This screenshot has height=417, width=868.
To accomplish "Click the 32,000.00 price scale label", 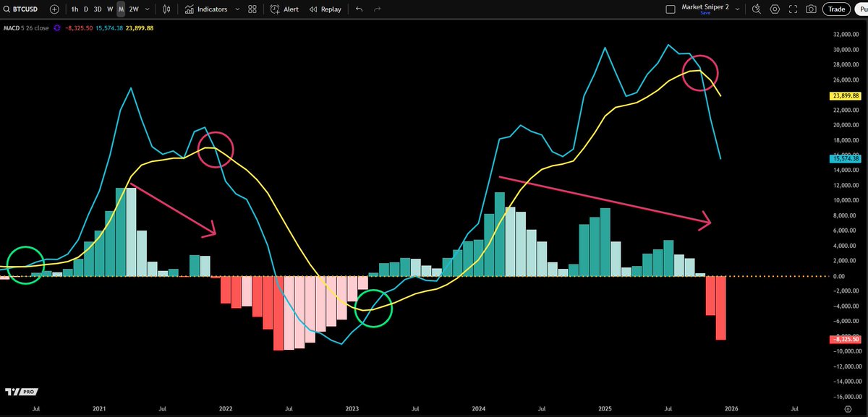I will [846, 35].
